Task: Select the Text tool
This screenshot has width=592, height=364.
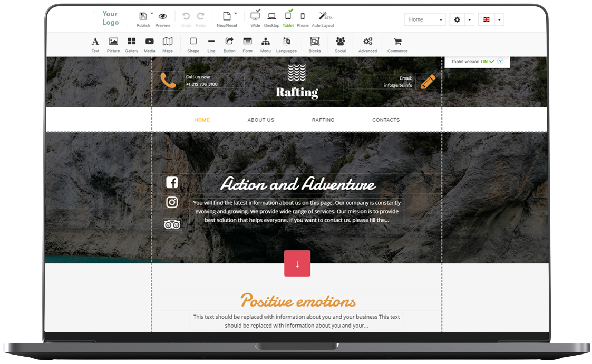Action: (95, 44)
